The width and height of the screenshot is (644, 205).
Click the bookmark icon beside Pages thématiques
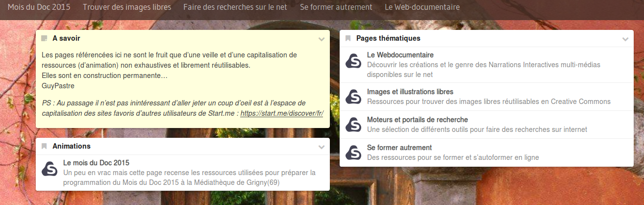pos(348,38)
